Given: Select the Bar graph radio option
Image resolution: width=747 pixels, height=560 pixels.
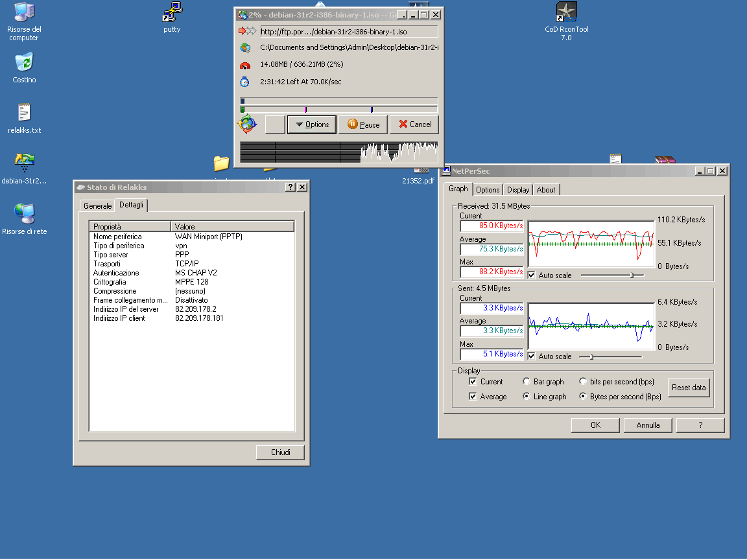Looking at the screenshot, I should 527,382.
